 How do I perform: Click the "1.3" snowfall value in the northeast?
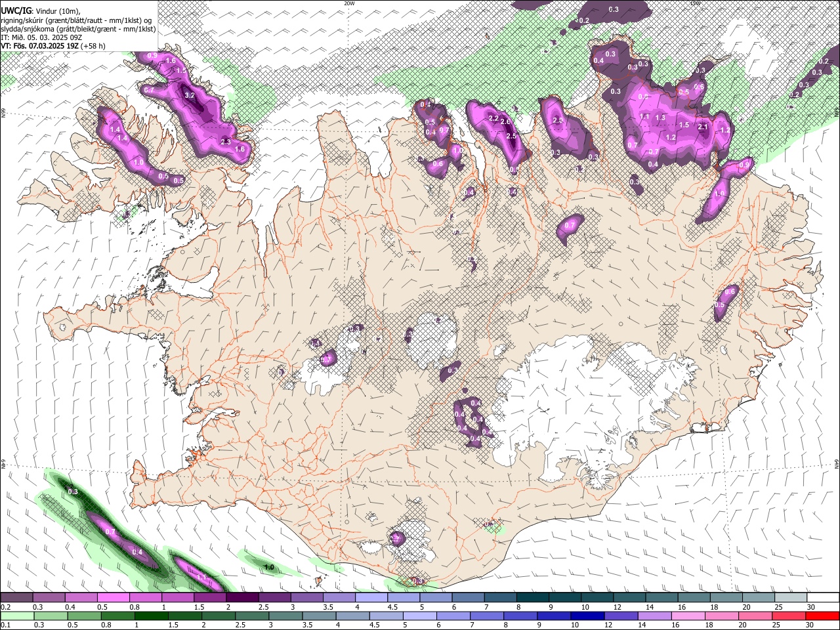tap(660, 118)
